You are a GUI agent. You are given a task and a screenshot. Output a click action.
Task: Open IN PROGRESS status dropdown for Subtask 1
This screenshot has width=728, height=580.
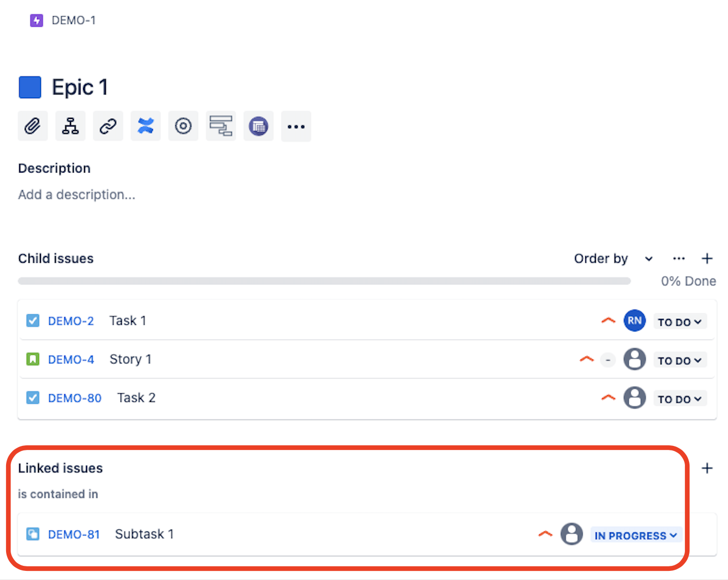pyautogui.click(x=635, y=535)
